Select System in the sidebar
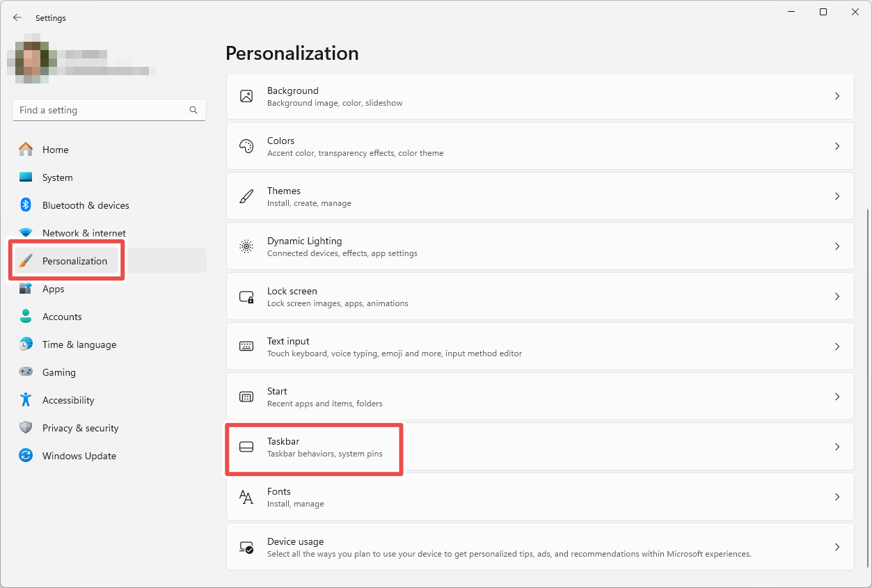 (x=109, y=177)
